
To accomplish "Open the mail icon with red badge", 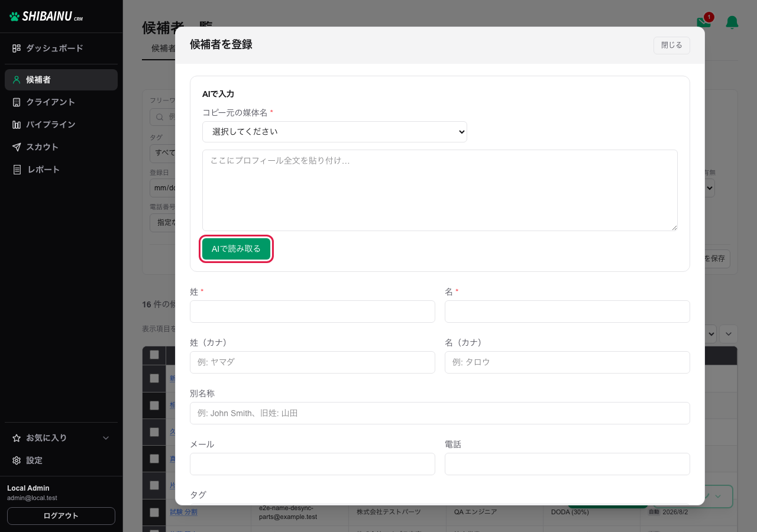I will (x=704, y=22).
